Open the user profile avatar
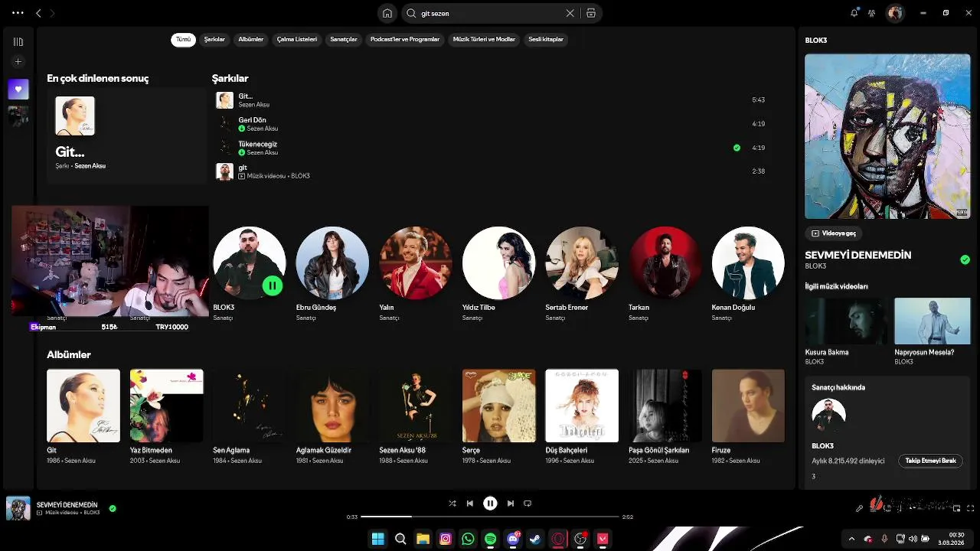The width and height of the screenshot is (980, 551). coord(895,13)
